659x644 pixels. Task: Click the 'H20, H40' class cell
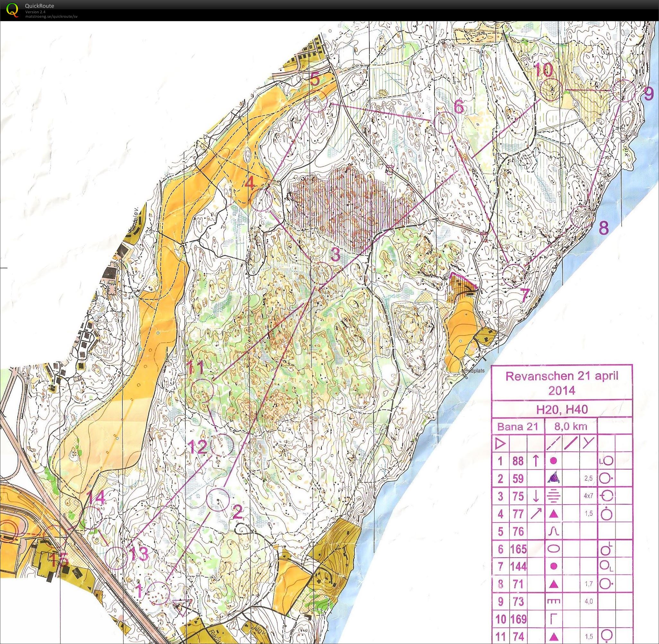tap(562, 409)
